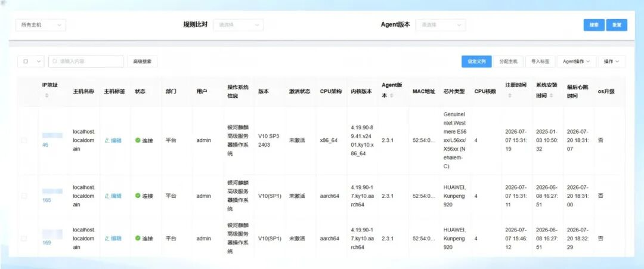Click the 激活状态 column header
Viewport: 644px width, 269px height.
click(x=299, y=92)
